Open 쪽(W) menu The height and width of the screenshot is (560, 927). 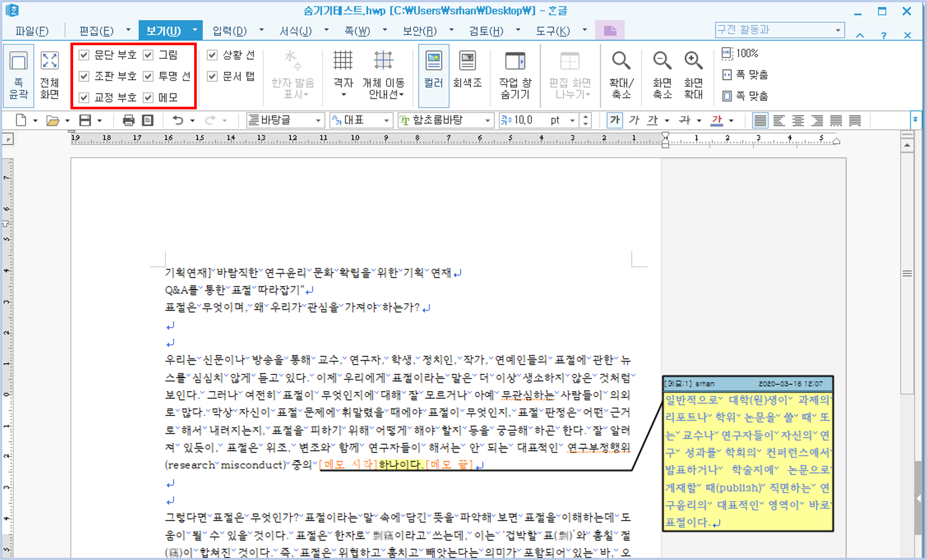point(357,31)
